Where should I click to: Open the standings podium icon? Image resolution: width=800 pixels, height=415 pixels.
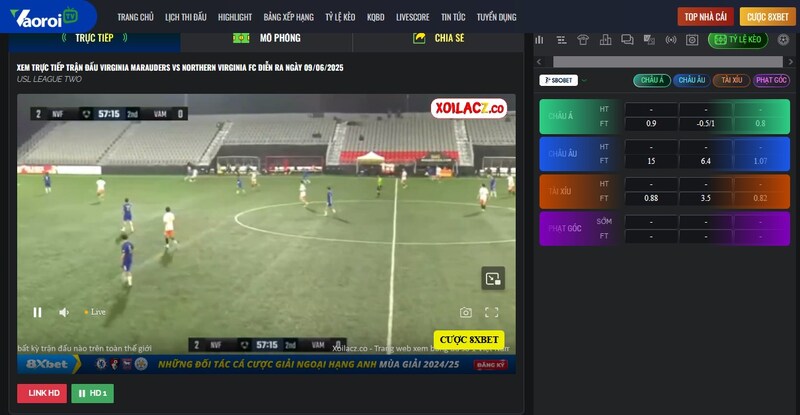(x=606, y=40)
